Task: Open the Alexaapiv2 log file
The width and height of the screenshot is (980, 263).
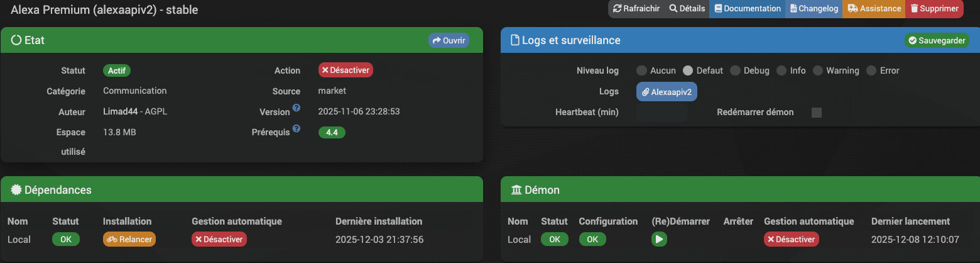Action: coord(667,92)
